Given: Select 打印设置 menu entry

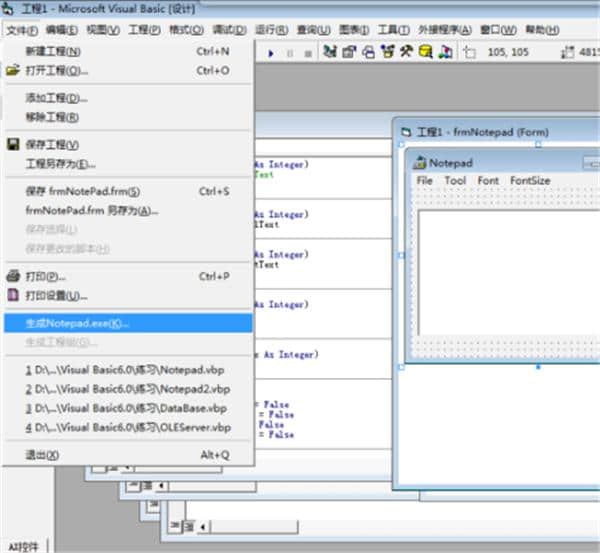Looking at the screenshot, I should [x=56, y=296].
